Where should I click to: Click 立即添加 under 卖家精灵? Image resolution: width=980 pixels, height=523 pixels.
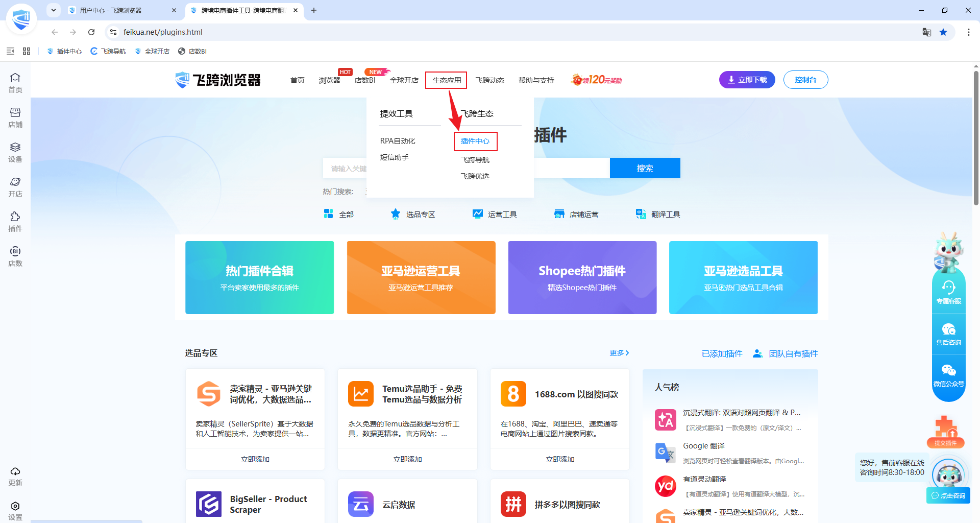click(x=255, y=459)
